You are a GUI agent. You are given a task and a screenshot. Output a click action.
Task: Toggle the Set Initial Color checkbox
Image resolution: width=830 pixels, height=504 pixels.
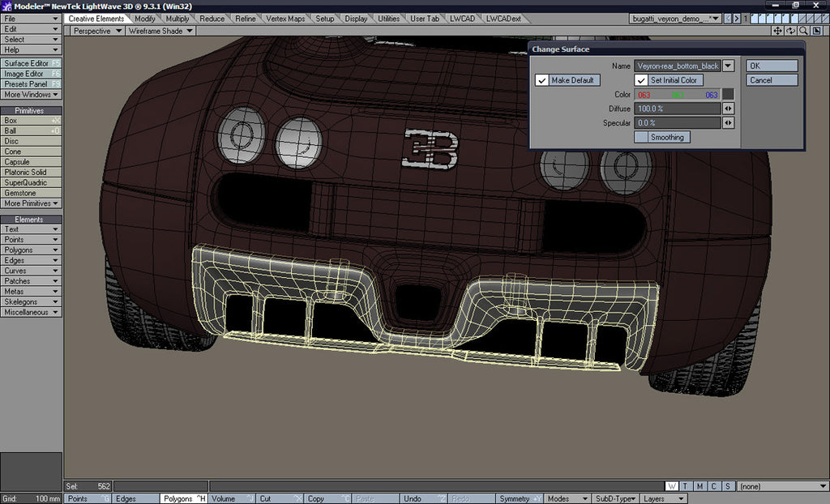click(x=641, y=80)
